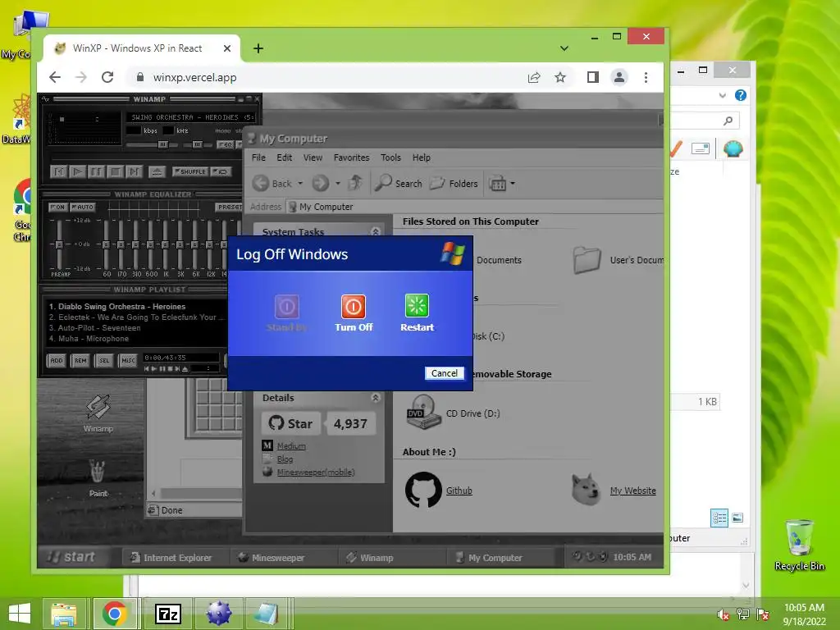Click Winamp desktop icon in XP

98,413
